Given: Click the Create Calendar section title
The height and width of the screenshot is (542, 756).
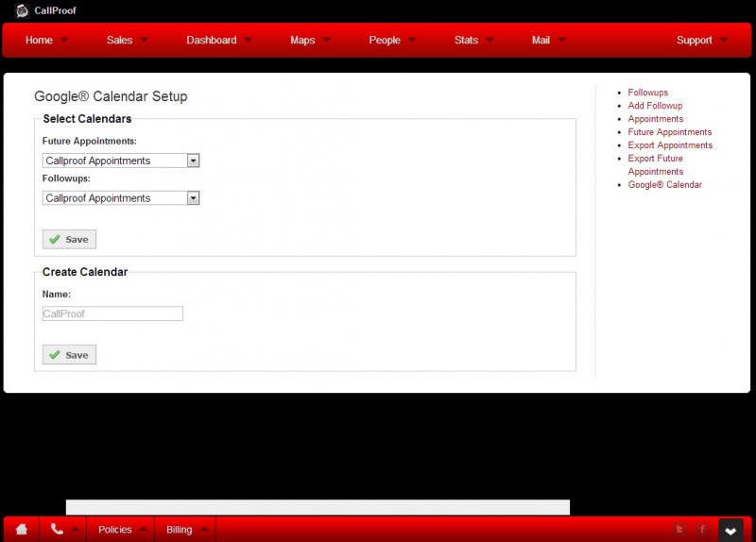Looking at the screenshot, I should tap(85, 272).
